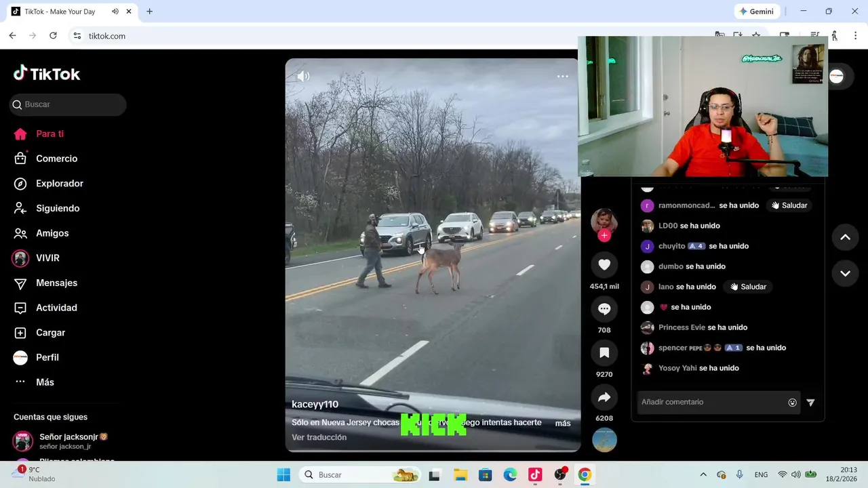
Task: View site information icon in address bar
Action: point(77,36)
